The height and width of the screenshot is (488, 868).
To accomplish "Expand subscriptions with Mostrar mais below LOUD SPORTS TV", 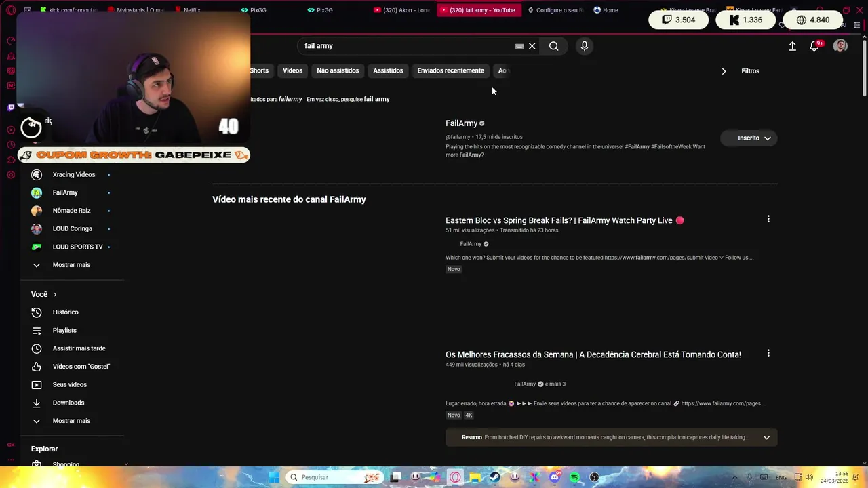I will pos(72,265).
